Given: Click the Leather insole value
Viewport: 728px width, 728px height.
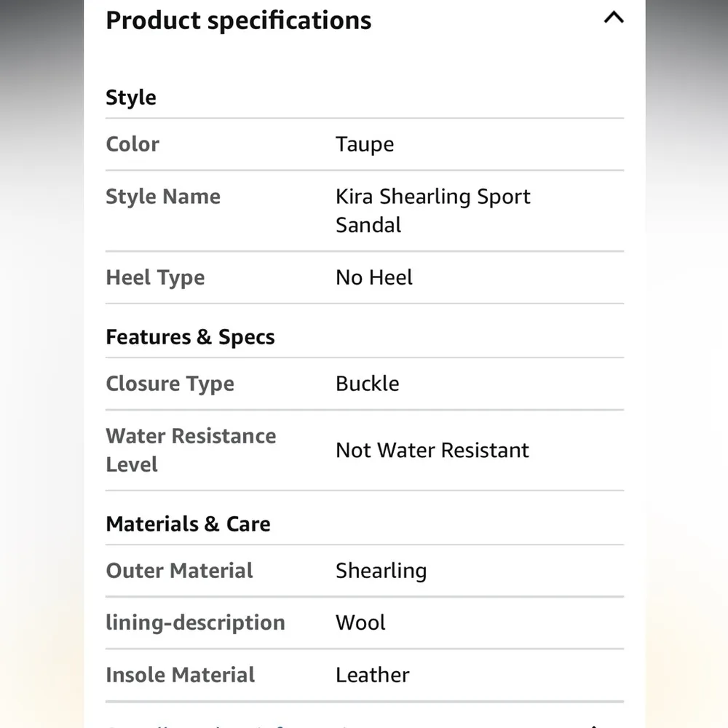Looking at the screenshot, I should 373,675.
